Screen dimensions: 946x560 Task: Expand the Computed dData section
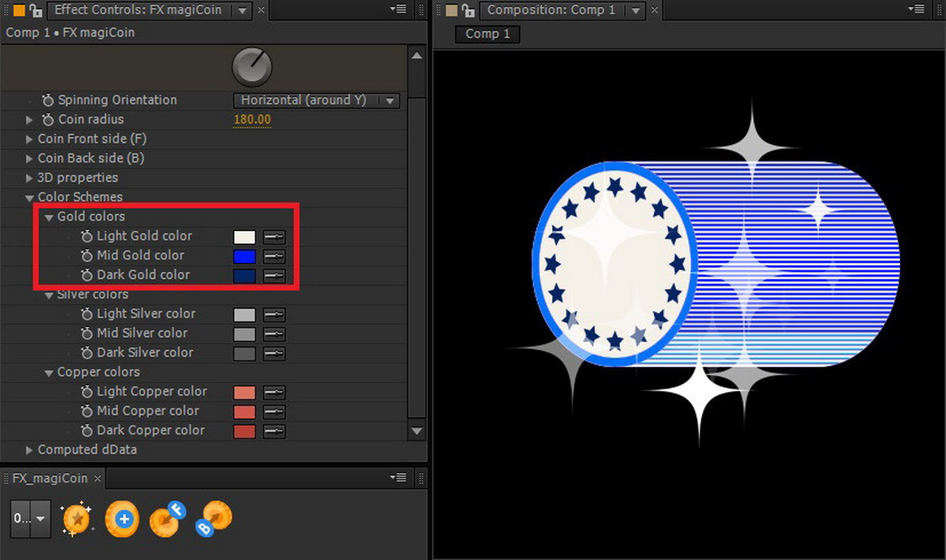tap(29, 450)
